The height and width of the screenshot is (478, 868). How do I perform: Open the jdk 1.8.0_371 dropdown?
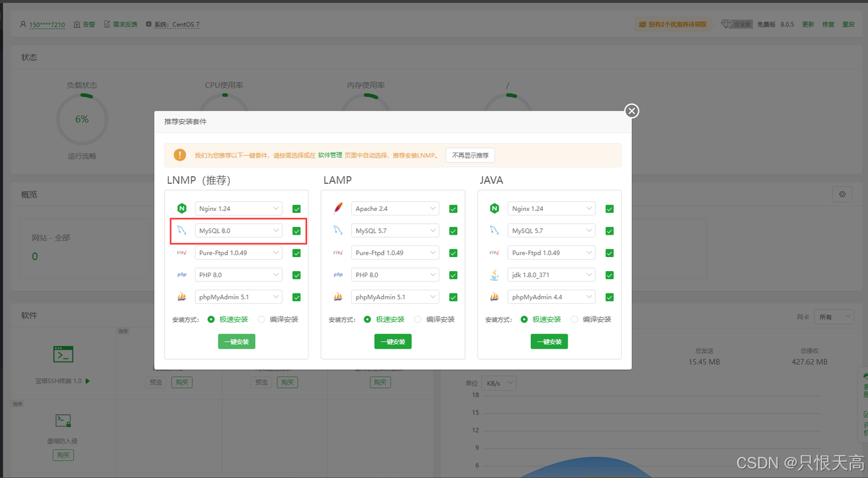(552, 275)
